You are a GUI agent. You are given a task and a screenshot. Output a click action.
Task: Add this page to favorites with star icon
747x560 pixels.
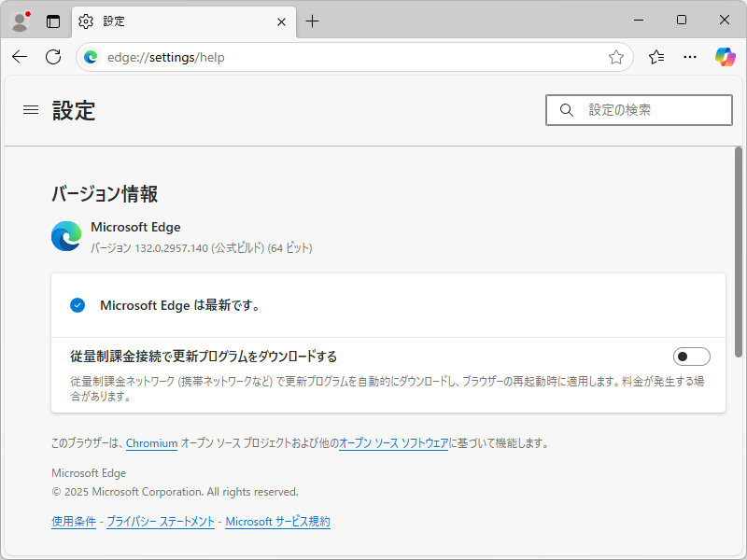615,57
